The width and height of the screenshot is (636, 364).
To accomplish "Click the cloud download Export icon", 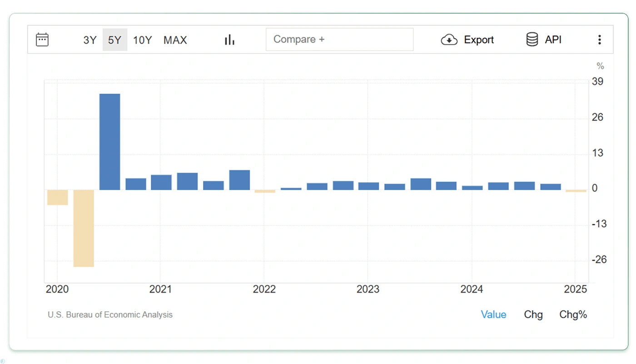I will (x=449, y=40).
